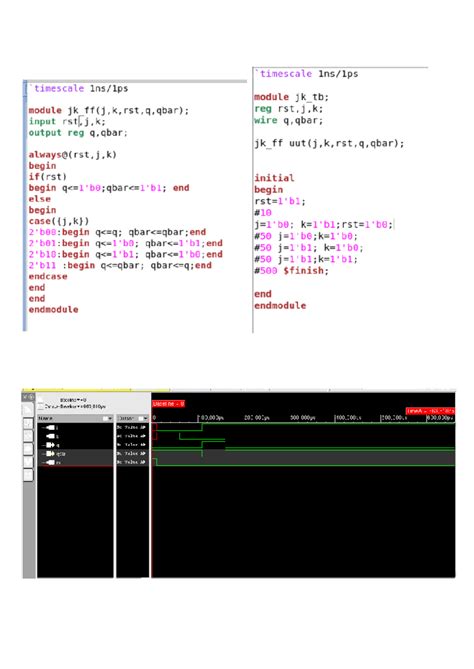Click the 'jk_ff uut(j,k,rst,q,qbar);' instantiation
The image size is (474, 669).
tap(329, 143)
